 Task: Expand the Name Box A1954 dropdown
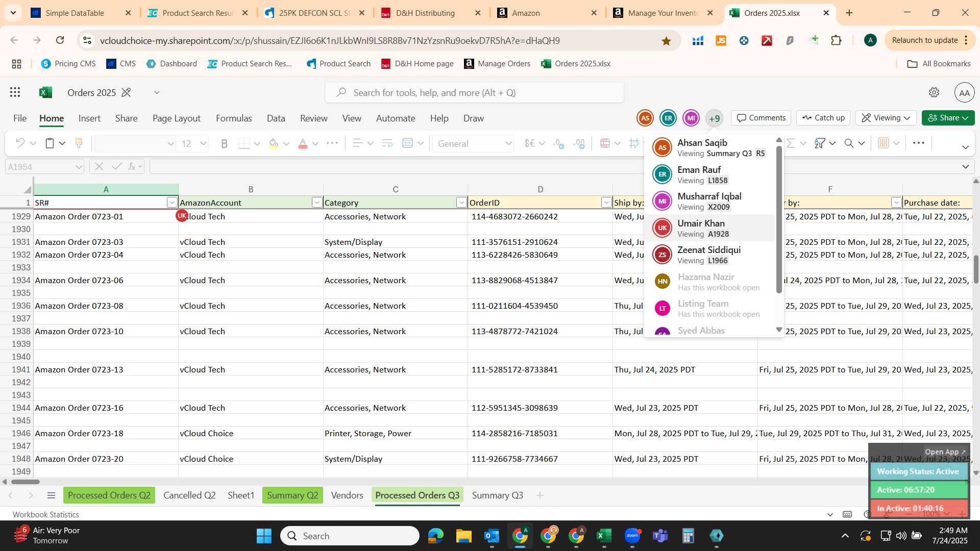tap(79, 167)
